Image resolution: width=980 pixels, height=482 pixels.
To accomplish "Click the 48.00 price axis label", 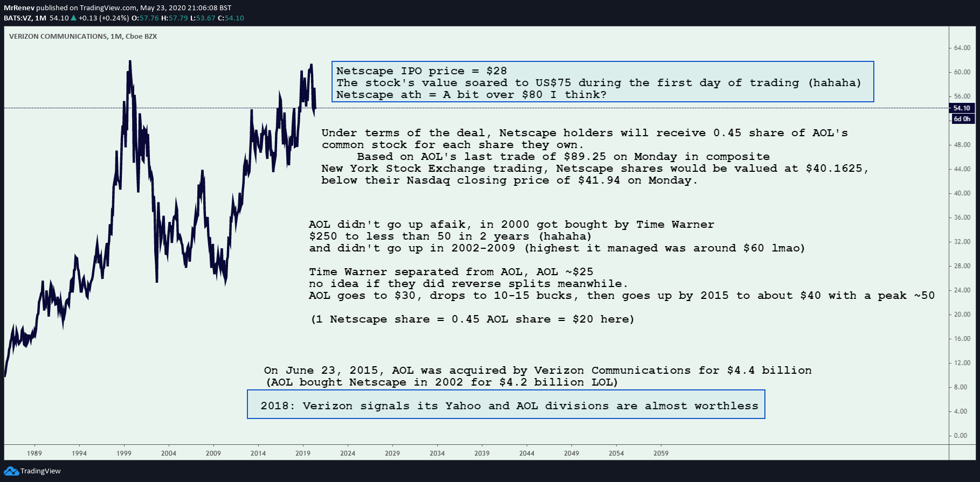I will [962, 145].
